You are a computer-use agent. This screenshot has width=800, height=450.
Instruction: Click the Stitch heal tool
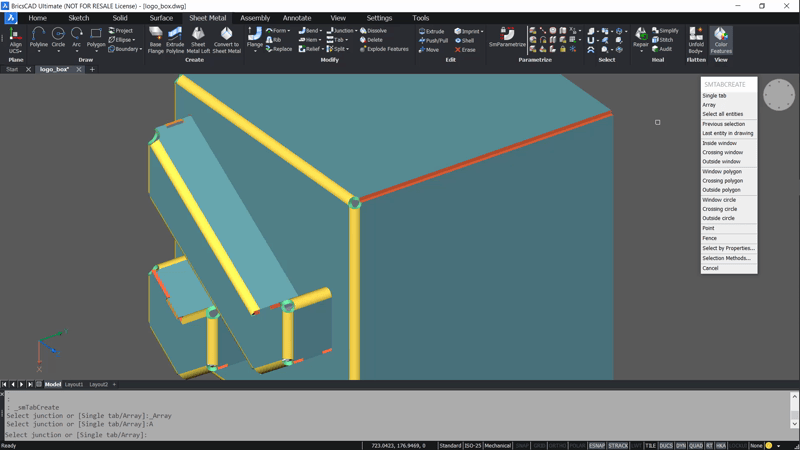(662, 40)
